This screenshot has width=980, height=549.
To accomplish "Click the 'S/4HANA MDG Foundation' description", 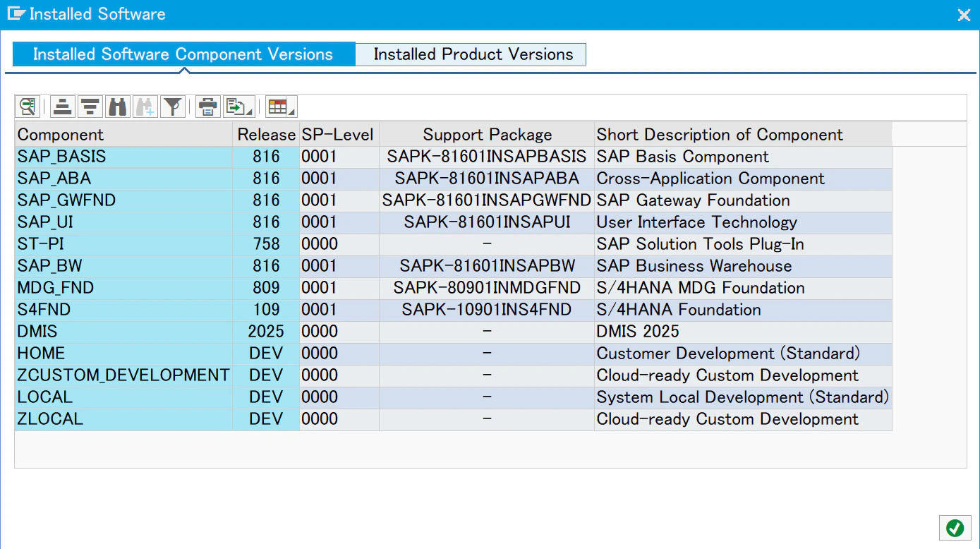I will coord(743,288).
